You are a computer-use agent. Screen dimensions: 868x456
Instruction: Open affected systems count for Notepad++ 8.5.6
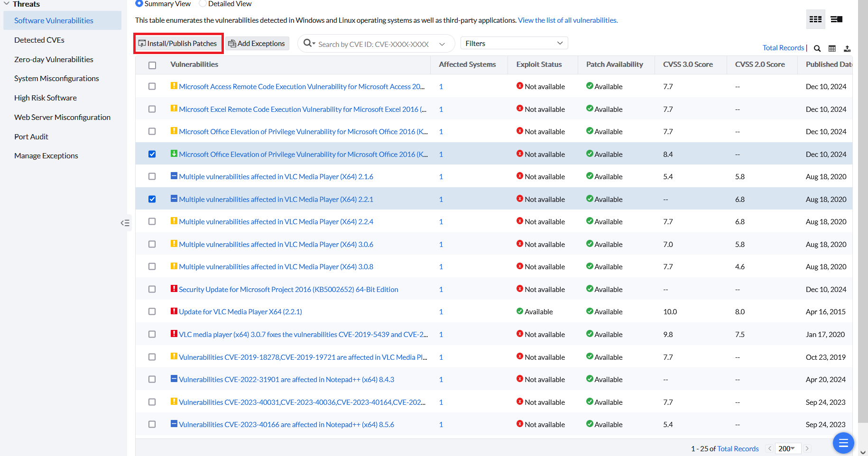pos(441,425)
